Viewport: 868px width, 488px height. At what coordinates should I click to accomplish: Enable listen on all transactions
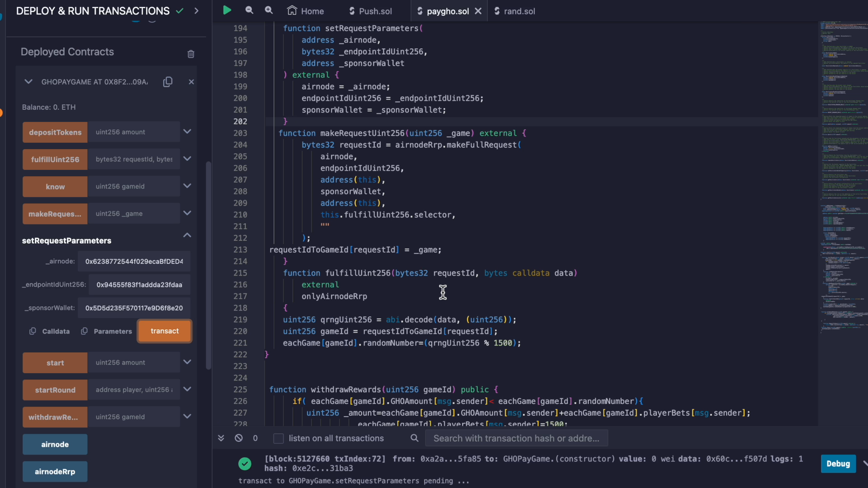tap(278, 438)
